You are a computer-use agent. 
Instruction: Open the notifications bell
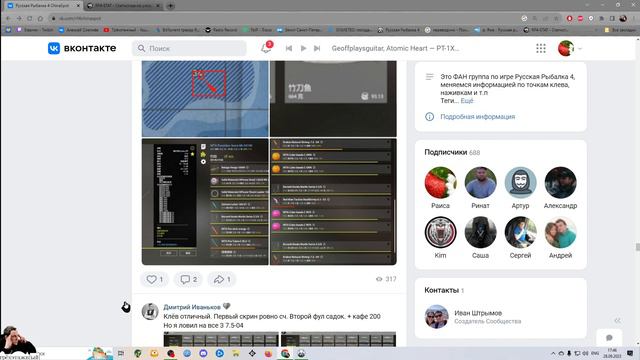coord(266,48)
